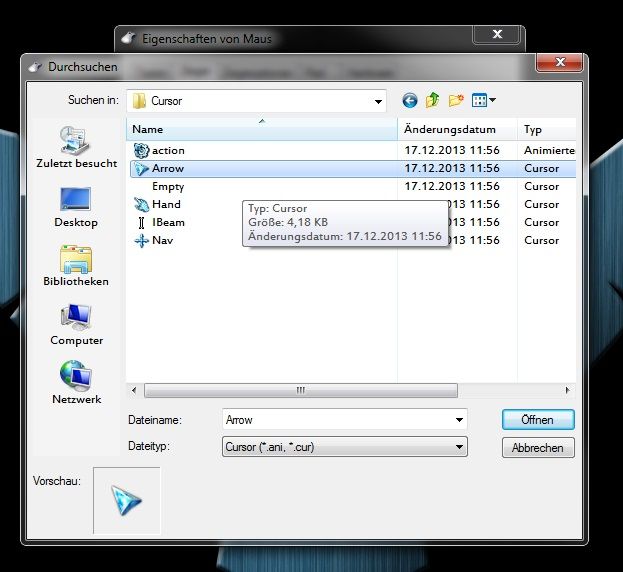Click the horizontal scrollbar in file list
623x572 pixels.
(300, 390)
